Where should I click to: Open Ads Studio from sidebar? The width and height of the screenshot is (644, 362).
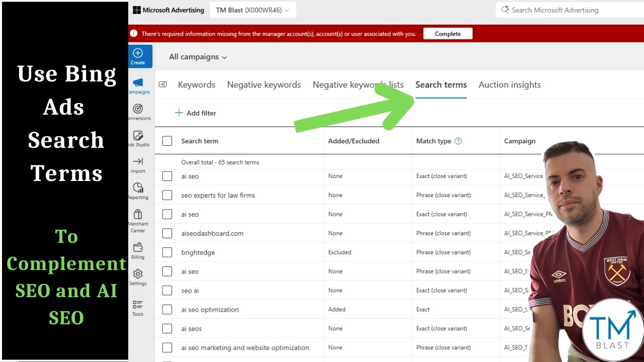click(x=138, y=139)
